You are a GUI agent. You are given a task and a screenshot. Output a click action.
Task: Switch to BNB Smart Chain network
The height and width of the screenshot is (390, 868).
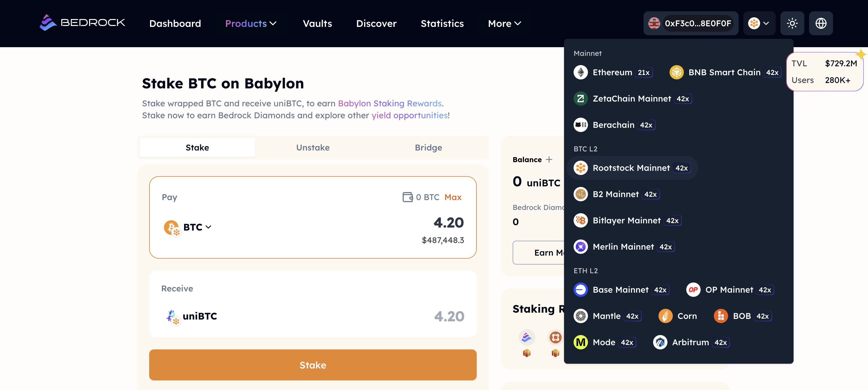724,72
